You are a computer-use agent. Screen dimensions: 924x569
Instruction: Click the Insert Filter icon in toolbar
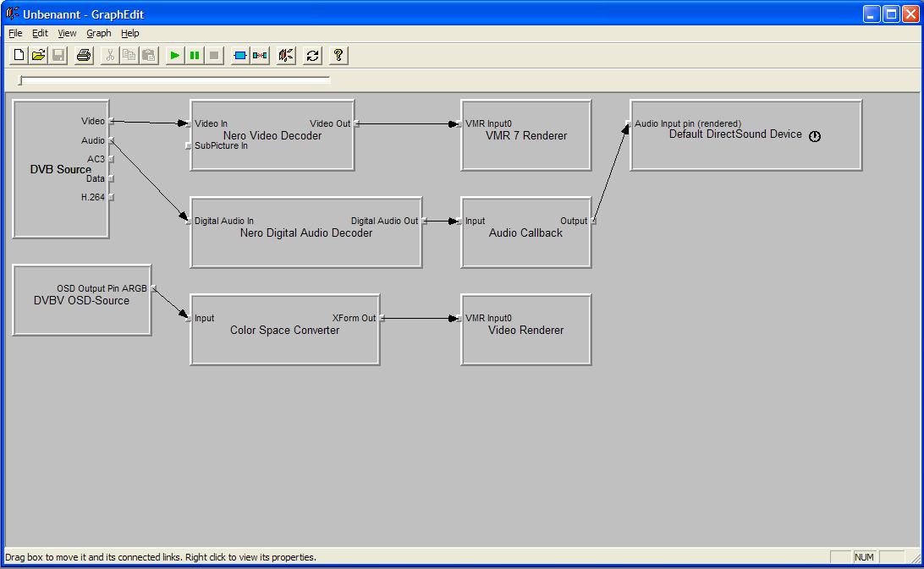click(x=240, y=56)
